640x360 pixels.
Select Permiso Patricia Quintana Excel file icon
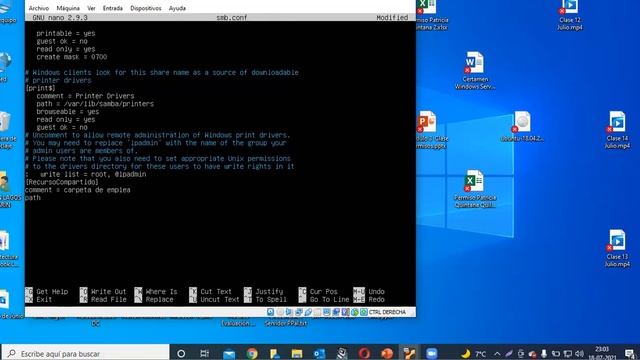475,189
